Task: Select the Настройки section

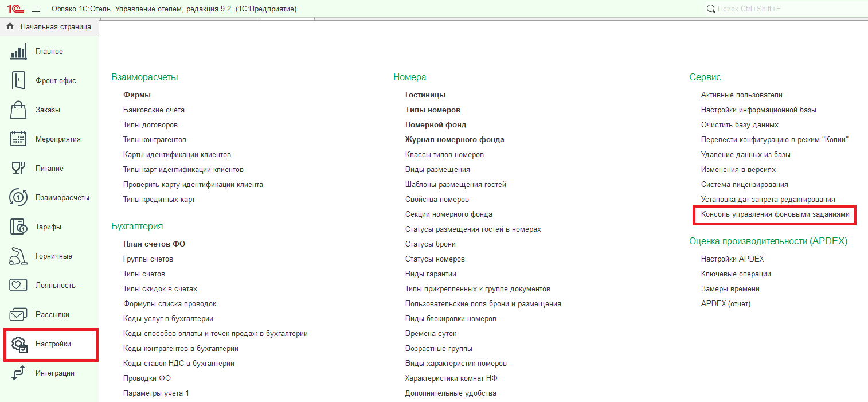Action: pyautogui.click(x=49, y=344)
